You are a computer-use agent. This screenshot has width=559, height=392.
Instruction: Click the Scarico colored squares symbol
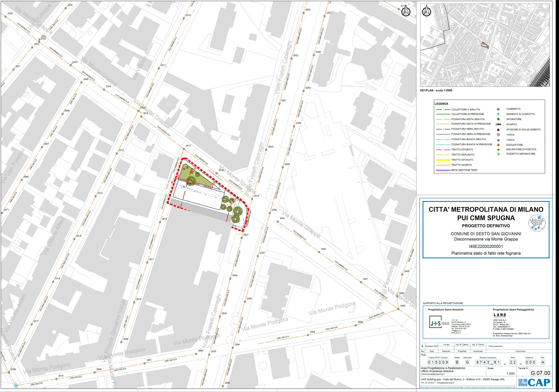[x=498, y=124]
